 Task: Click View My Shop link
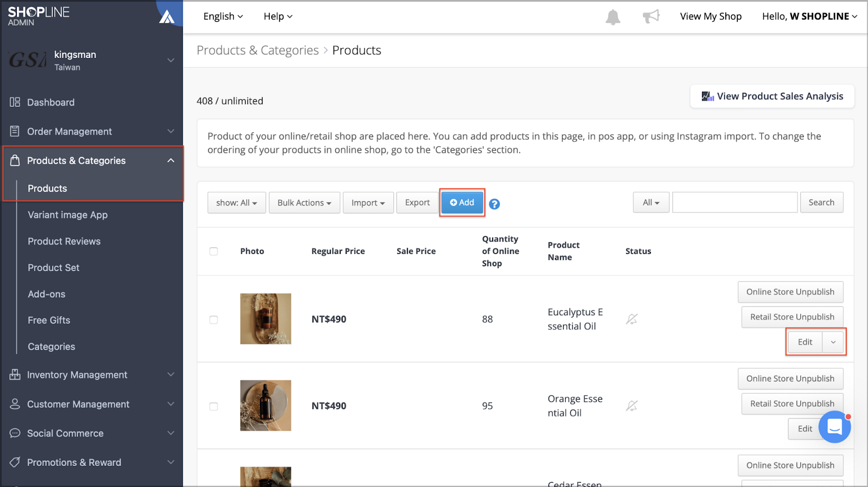(x=711, y=16)
